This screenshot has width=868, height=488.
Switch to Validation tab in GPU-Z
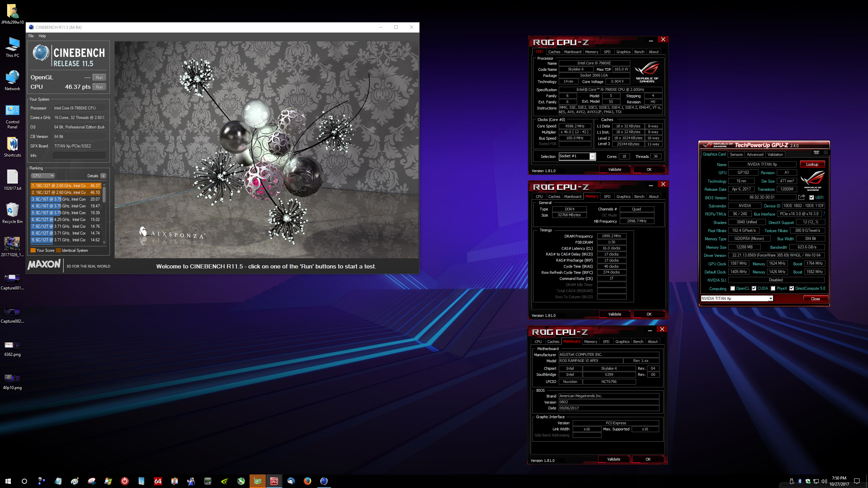pos(775,155)
